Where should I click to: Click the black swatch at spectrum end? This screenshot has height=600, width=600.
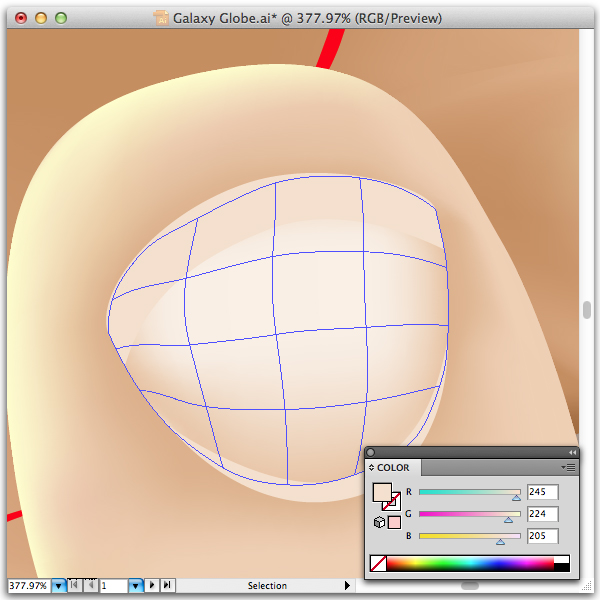[561, 567]
